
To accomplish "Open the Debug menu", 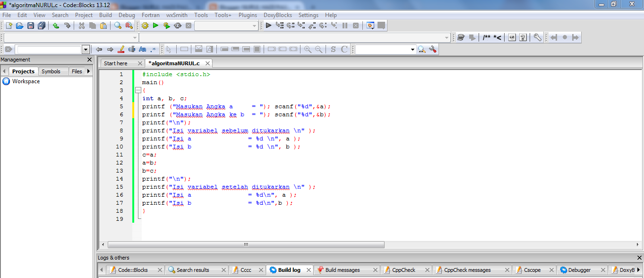I will (127, 15).
